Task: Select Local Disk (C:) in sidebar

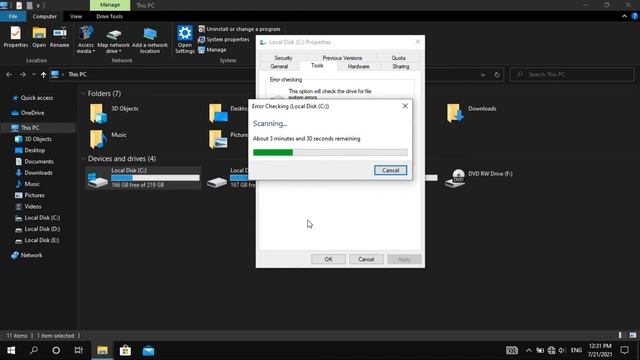Action: point(38,218)
